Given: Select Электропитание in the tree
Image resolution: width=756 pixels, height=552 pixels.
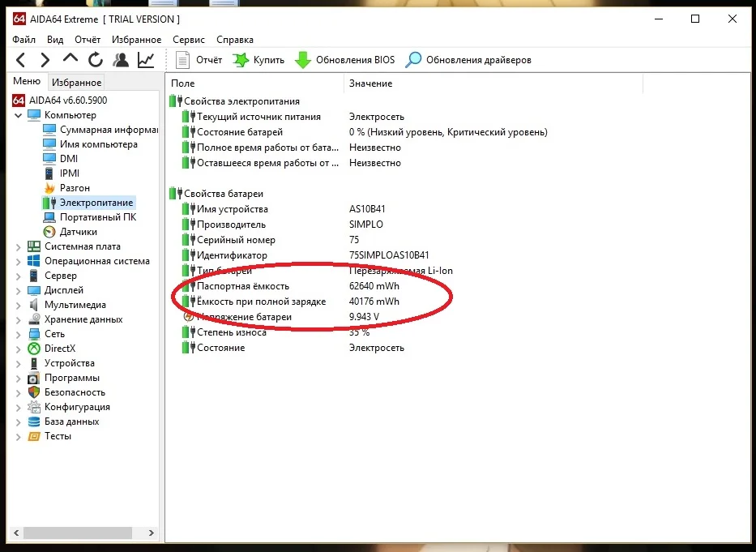Looking at the screenshot, I should pos(88,203).
